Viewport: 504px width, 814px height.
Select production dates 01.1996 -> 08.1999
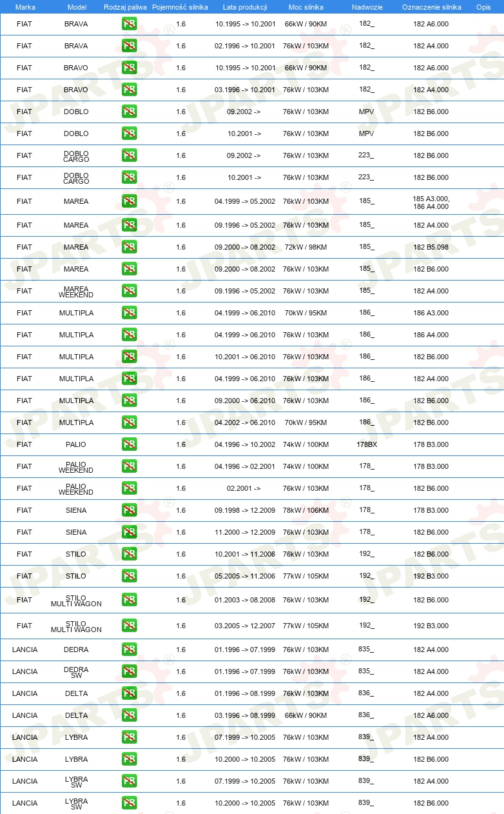(245, 693)
